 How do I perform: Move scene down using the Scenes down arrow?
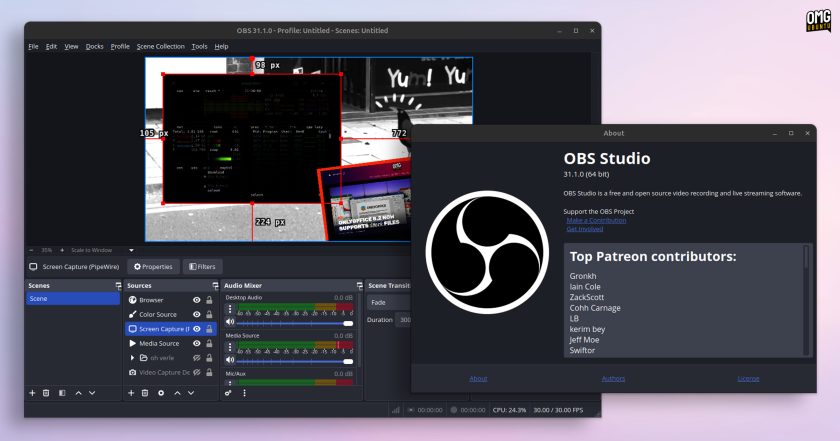point(92,393)
